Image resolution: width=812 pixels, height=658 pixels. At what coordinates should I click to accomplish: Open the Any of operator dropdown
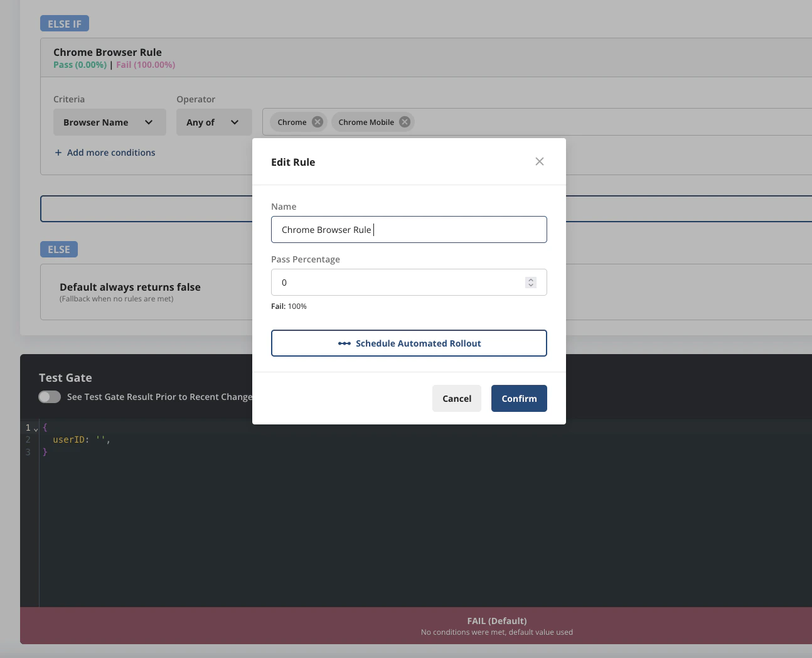[x=214, y=122]
